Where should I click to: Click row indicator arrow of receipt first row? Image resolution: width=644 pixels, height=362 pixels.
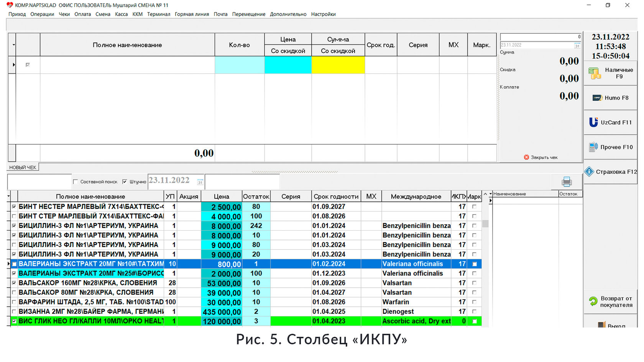pyautogui.click(x=13, y=65)
